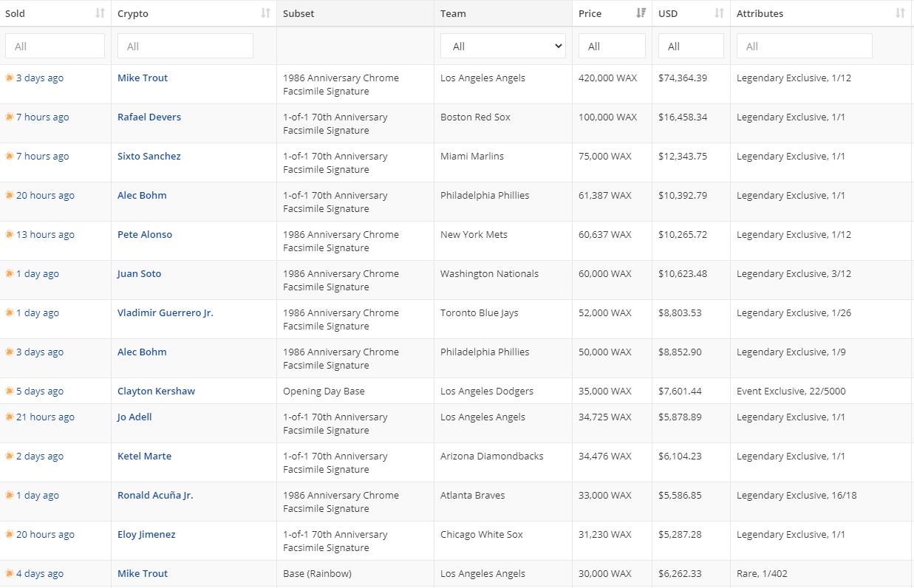Open the Rafael Devers card link
Viewport: 914px width, 588px height.
tap(149, 117)
